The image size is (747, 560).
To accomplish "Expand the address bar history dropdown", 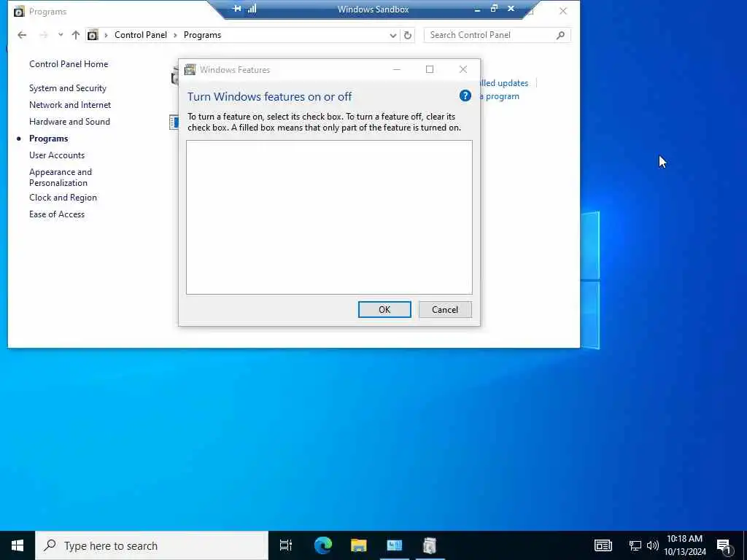I will coord(392,35).
